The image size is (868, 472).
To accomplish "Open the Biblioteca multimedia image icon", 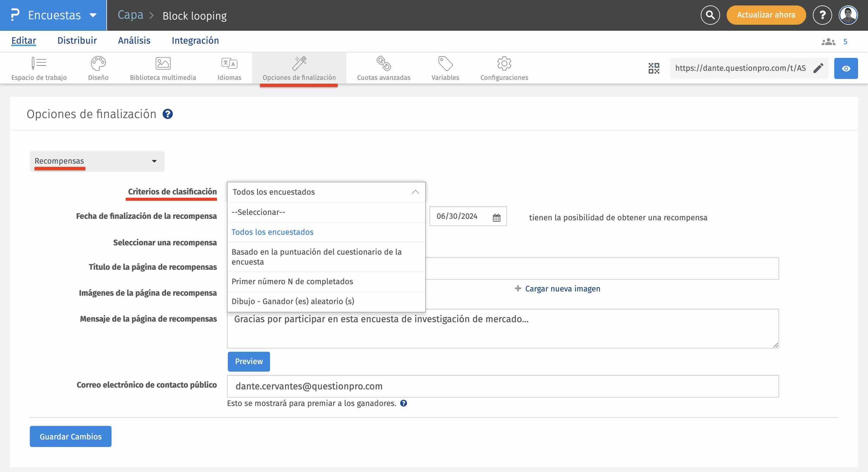I will point(163,63).
